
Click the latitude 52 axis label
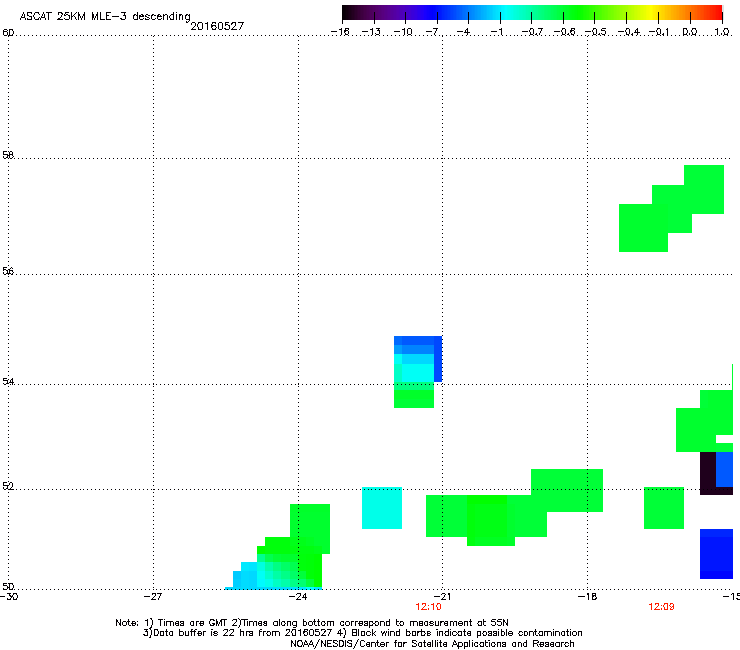(8, 486)
